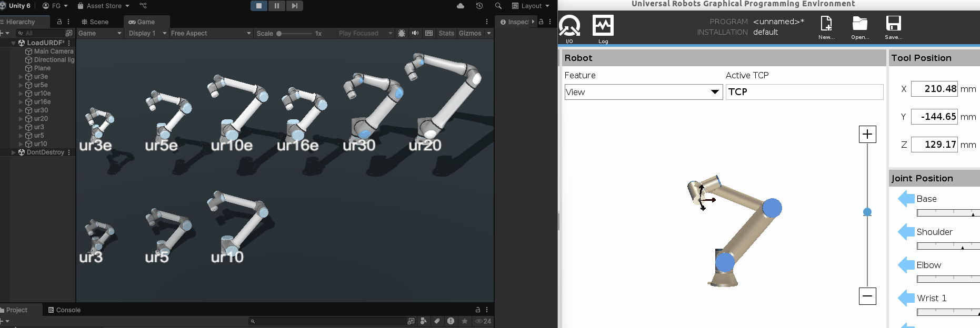Click the Project panel log alert icon
Screen dimensions: 980x328
[x=451, y=321]
